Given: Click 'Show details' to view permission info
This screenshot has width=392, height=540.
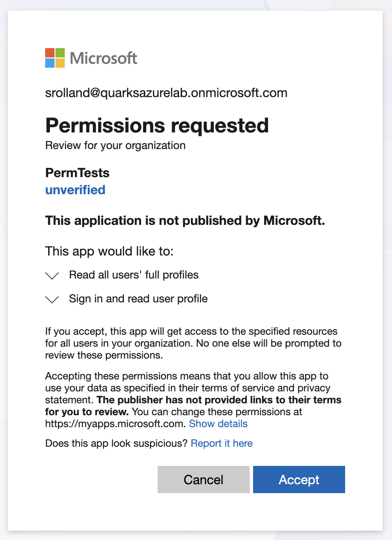Looking at the screenshot, I should pos(218,423).
